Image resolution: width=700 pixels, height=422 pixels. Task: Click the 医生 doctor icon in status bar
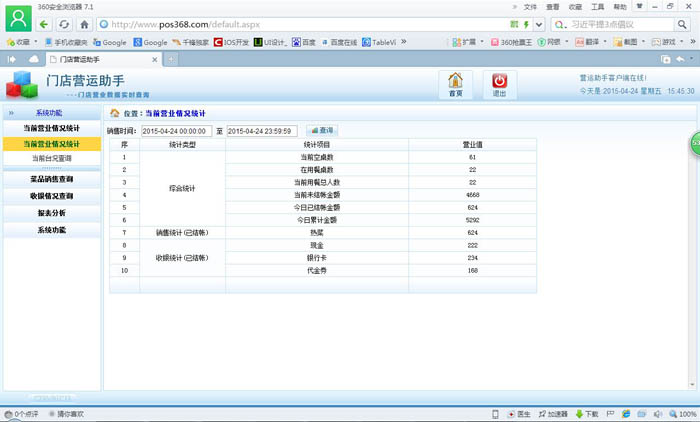(518, 413)
